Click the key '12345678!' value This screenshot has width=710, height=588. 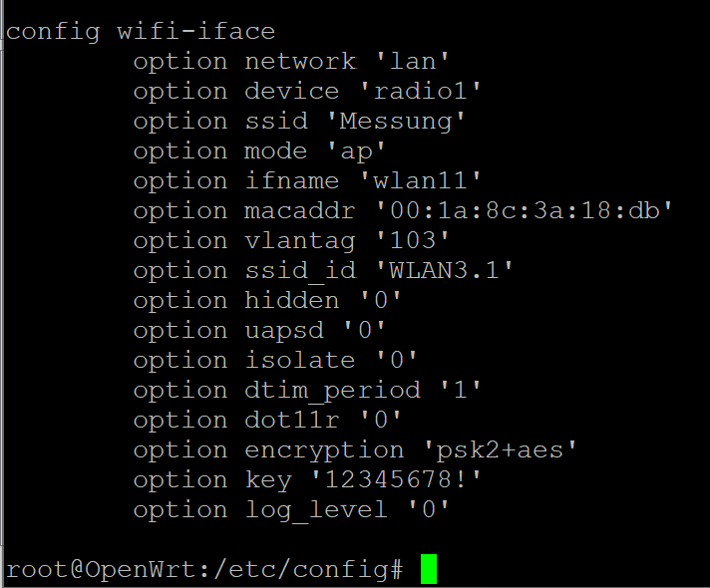point(396,479)
